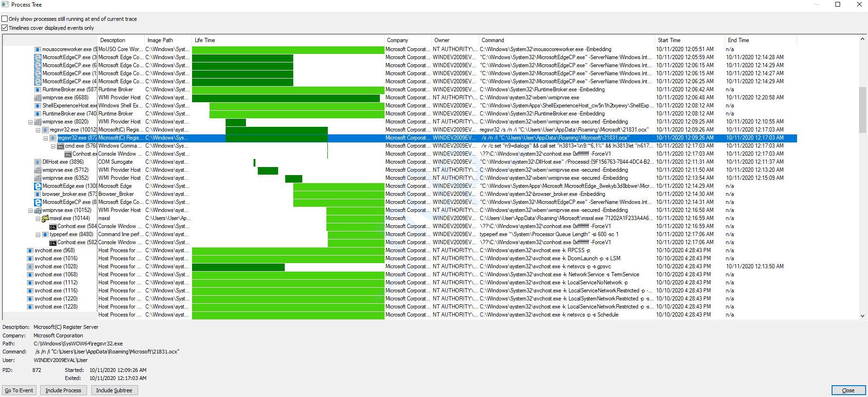Collapse the typeperf.exe (8480) tree node

pos(38,235)
